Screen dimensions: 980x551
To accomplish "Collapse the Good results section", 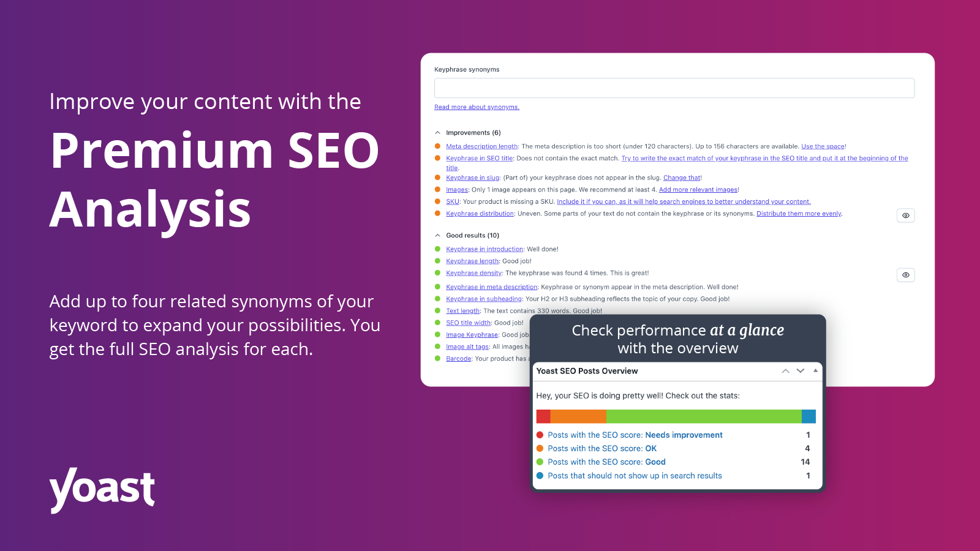I will pyautogui.click(x=437, y=235).
